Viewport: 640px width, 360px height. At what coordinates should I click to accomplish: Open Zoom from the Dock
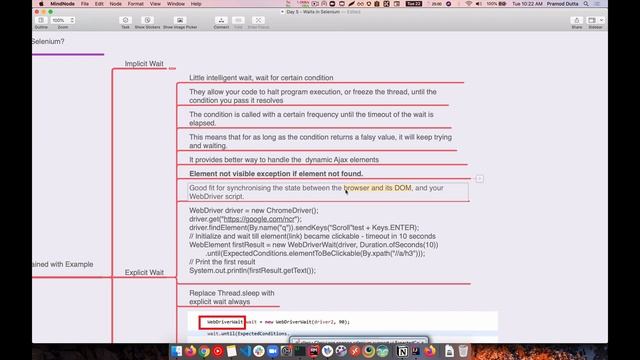coord(273,351)
